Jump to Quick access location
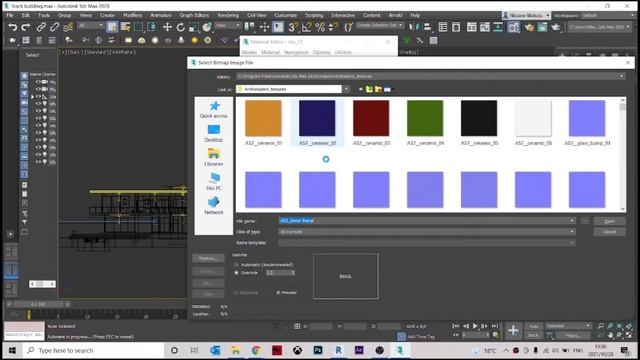 213,110
